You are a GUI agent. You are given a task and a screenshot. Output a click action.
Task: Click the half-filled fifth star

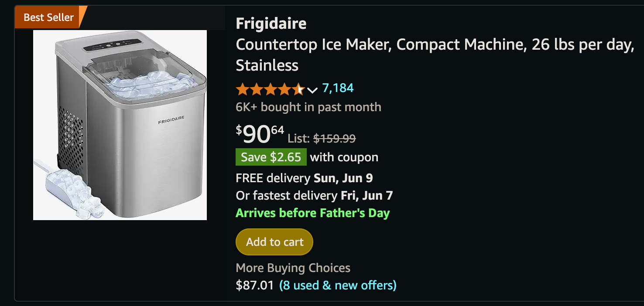[x=298, y=89]
